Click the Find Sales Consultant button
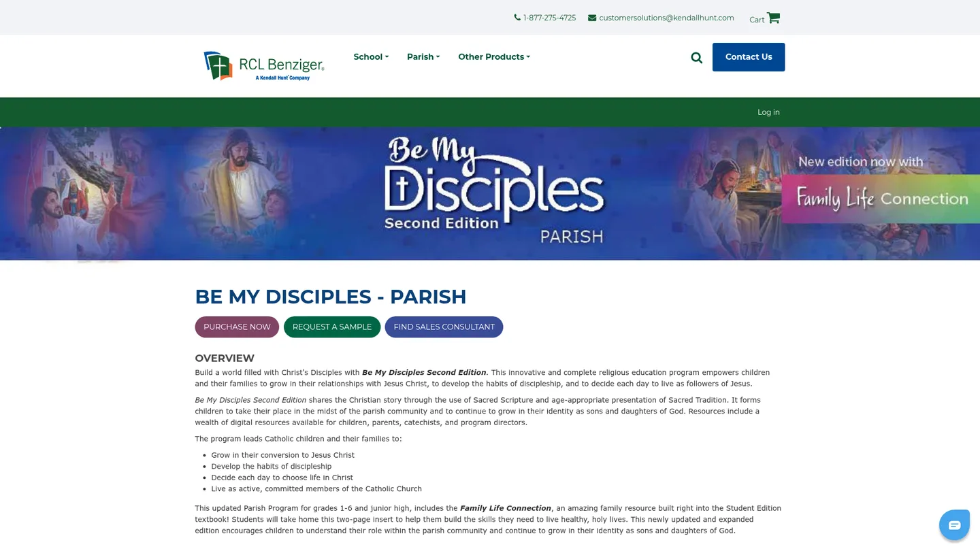The height and width of the screenshot is (551, 980). 444,327
